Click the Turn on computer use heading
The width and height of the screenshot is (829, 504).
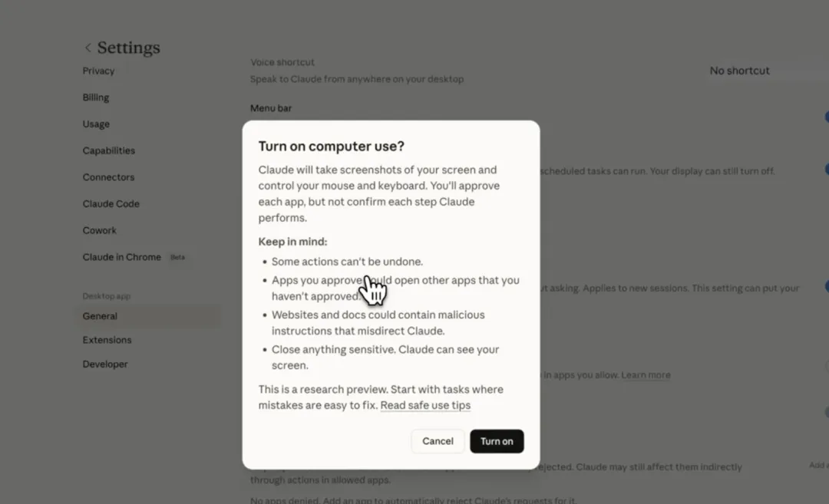pos(331,147)
